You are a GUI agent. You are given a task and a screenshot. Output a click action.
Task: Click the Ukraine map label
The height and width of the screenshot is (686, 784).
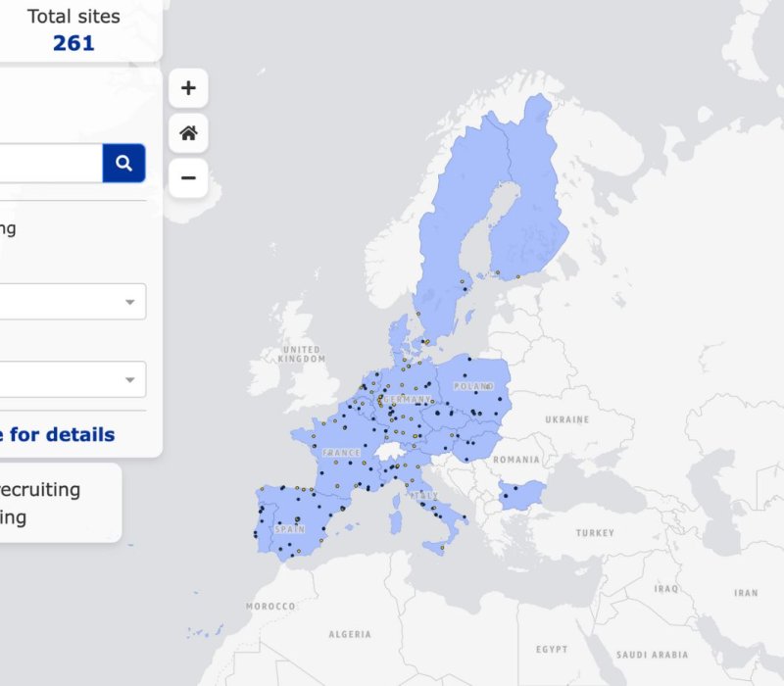coord(567,419)
